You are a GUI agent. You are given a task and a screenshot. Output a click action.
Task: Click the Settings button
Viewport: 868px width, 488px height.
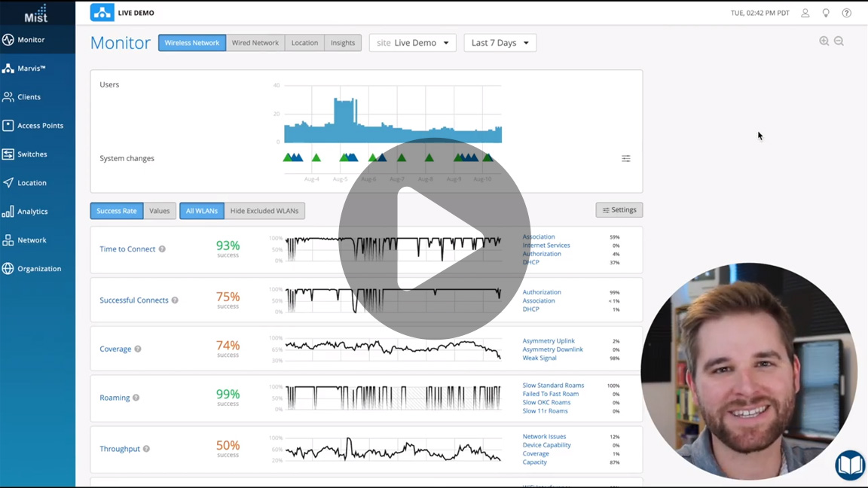[x=619, y=210]
